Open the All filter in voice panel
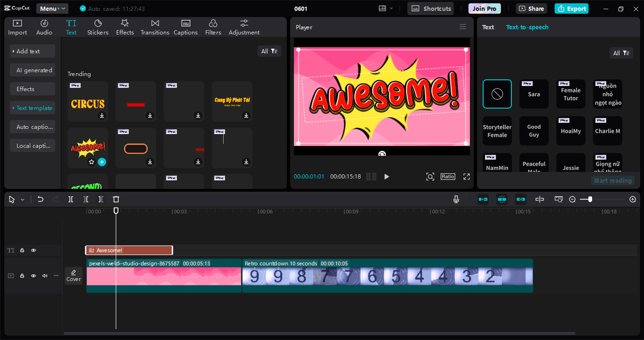The width and height of the screenshot is (644, 340). click(621, 53)
